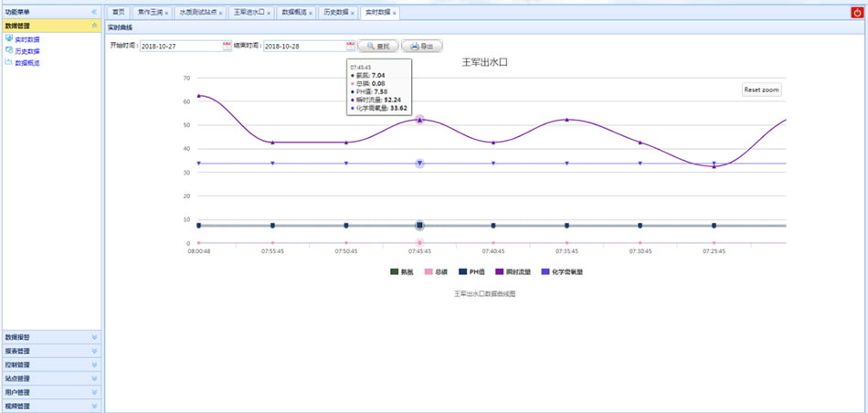Click the 实时数据 sidebar icon
The image size is (868, 413).
(9, 39)
